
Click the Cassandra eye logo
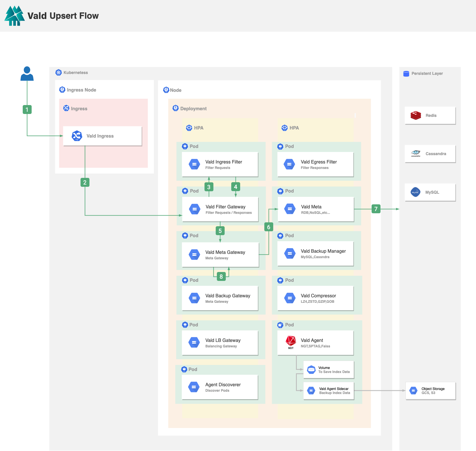(416, 153)
